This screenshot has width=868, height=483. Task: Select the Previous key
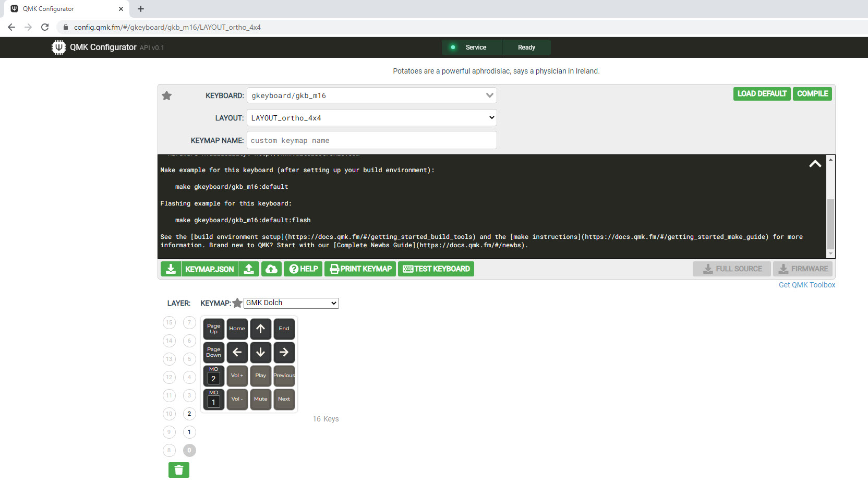pos(284,376)
